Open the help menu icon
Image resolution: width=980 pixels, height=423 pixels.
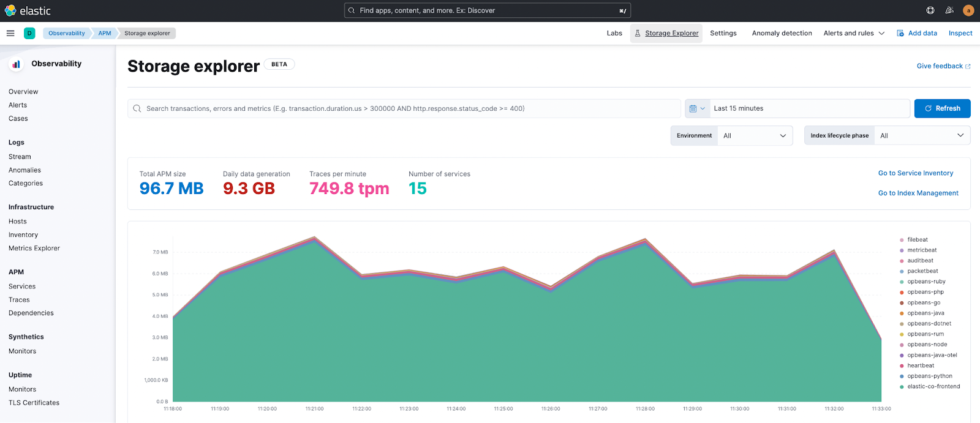click(x=930, y=10)
